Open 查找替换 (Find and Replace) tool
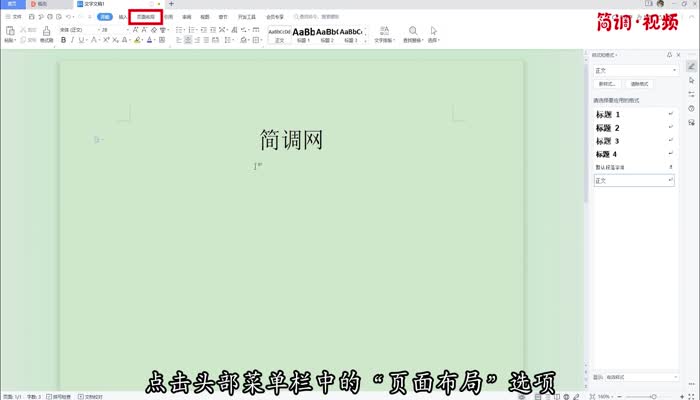This screenshot has height=400, width=700. point(412,35)
